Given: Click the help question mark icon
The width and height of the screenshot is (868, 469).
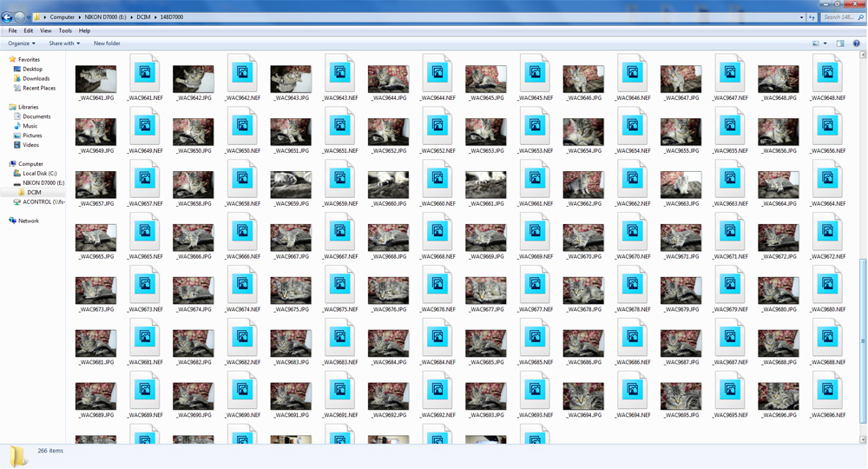Looking at the screenshot, I should 857,43.
